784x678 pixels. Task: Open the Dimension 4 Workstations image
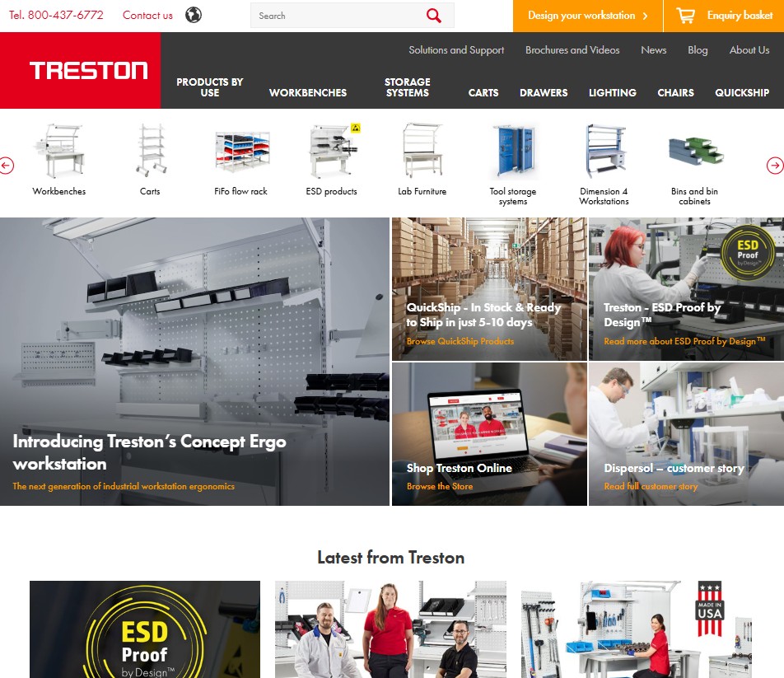click(x=605, y=151)
